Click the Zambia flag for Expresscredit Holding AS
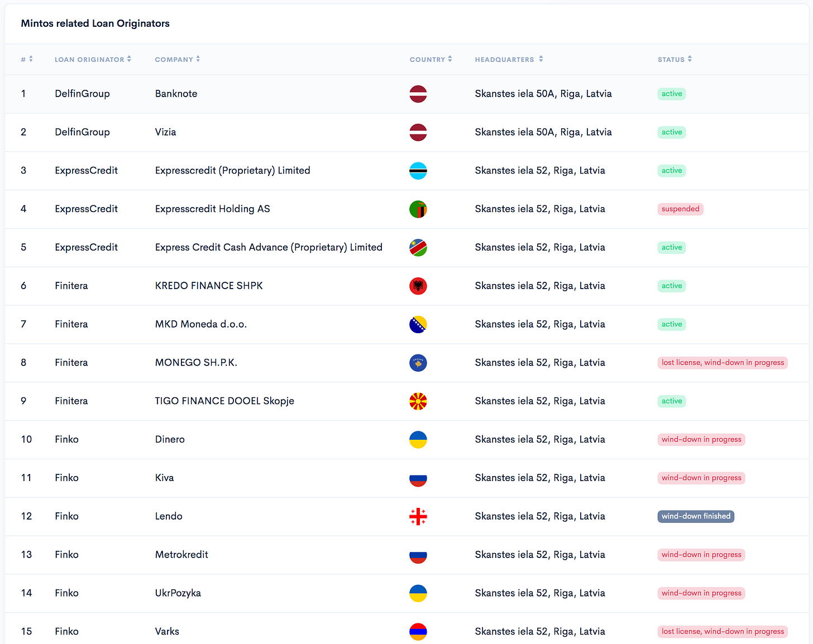The height and width of the screenshot is (644, 813). 418,209
